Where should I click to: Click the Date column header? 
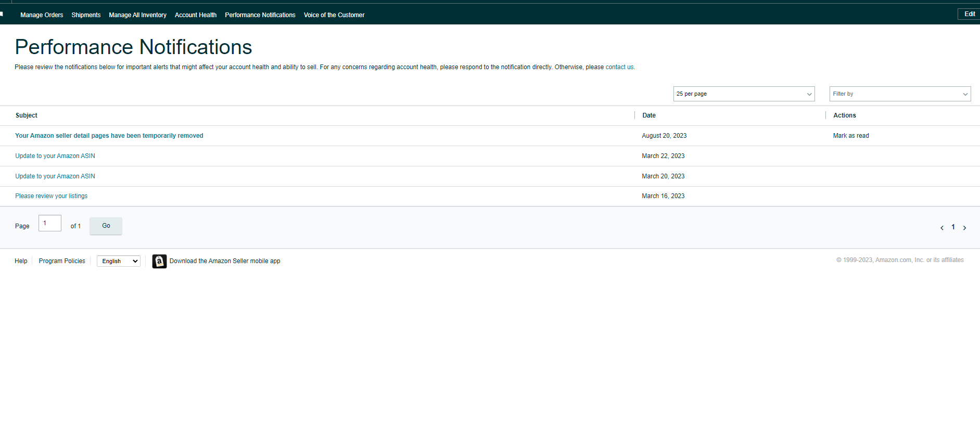tap(649, 115)
